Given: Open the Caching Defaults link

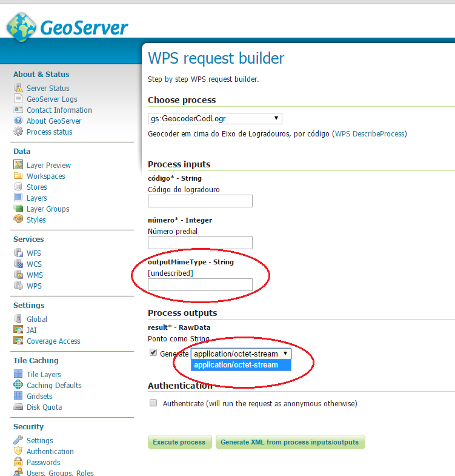Looking at the screenshot, I should 54,386.
